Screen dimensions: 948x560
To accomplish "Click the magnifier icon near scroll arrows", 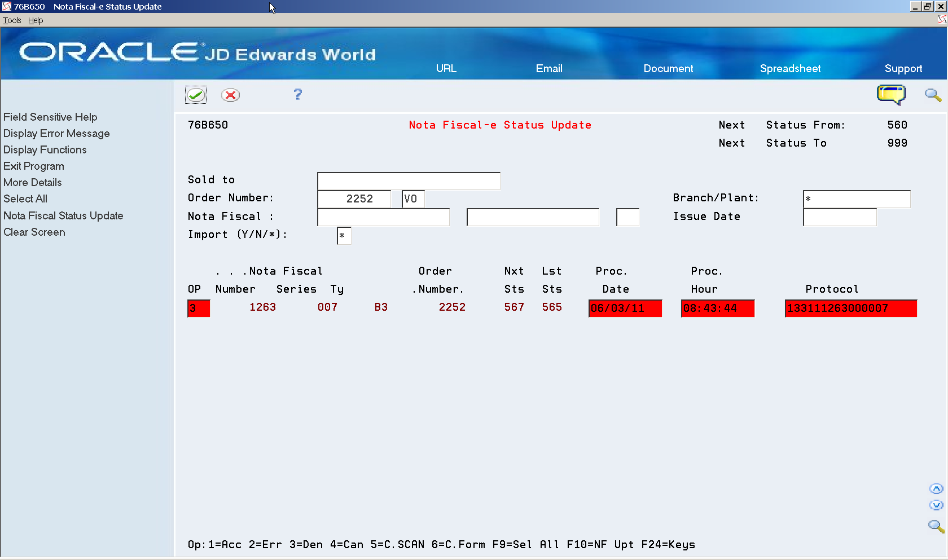I will tap(936, 526).
